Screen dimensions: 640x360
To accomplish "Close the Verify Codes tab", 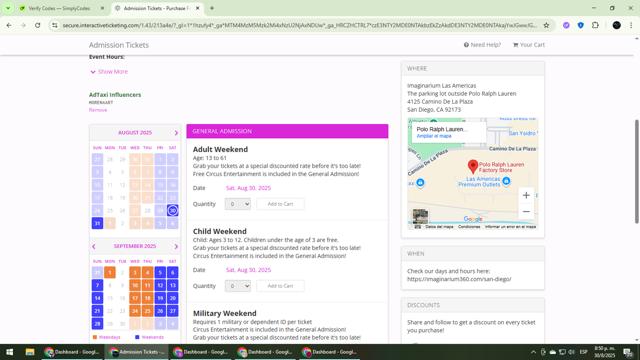I will pyautogui.click(x=102, y=8).
